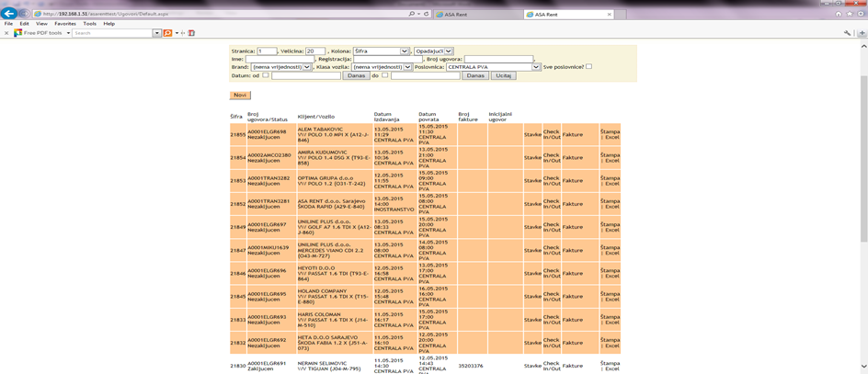Open Stavke link for contract 21847
The image size is (868, 374).
532,251
